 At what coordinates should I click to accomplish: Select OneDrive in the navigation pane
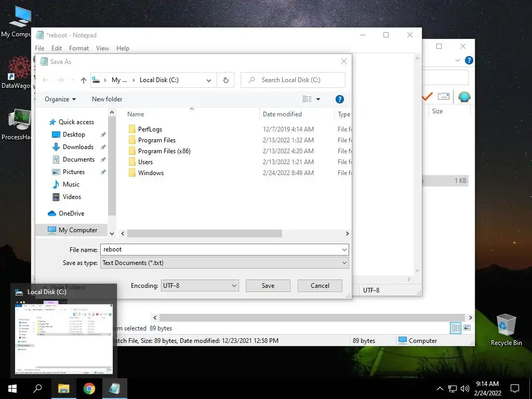pos(71,214)
